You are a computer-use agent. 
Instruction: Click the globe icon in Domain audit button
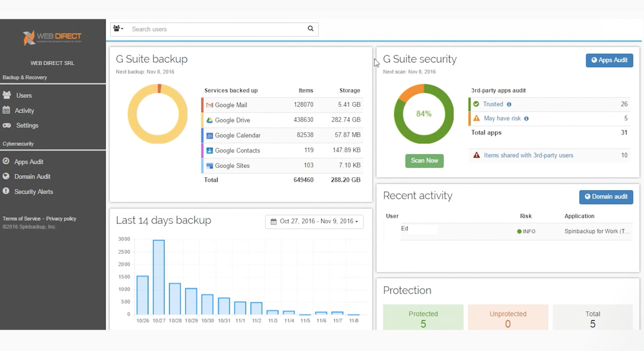(587, 197)
